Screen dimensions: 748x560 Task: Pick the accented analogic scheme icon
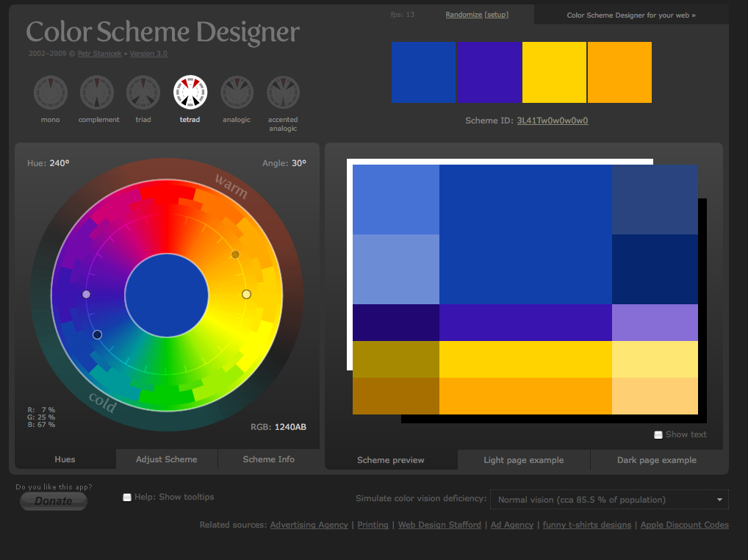coord(283,93)
